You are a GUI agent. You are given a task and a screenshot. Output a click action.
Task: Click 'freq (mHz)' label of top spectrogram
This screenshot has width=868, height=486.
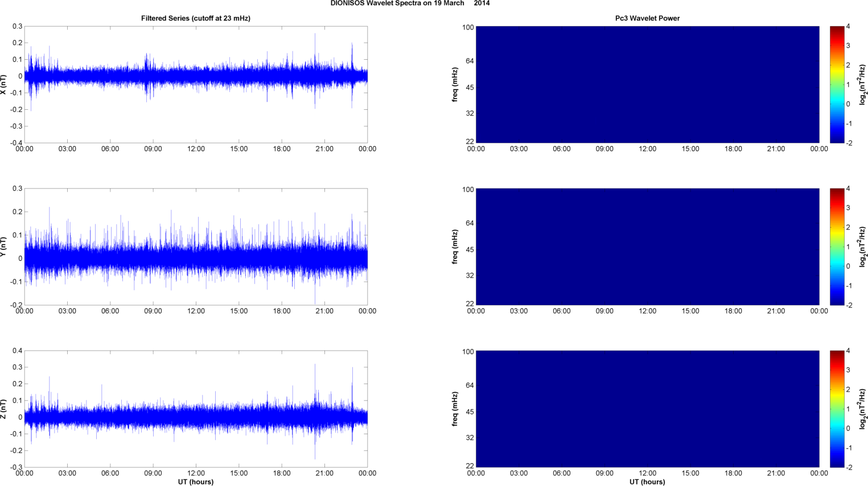[x=455, y=85]
